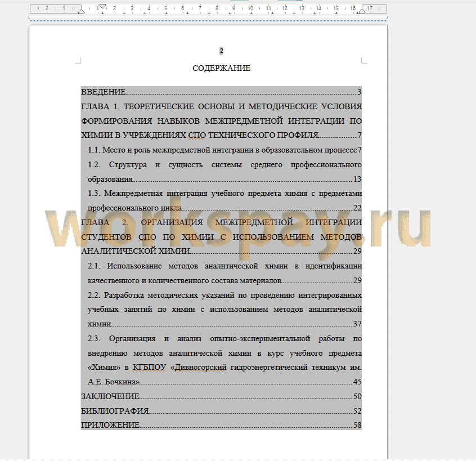Screen dimensions: 476x461
Task: Open the ГЛАВА 2. ОРГАНИЗАЦИЯ МЕЖПРЕДМЕТНОЙ entry
Action: pos(221,236)
